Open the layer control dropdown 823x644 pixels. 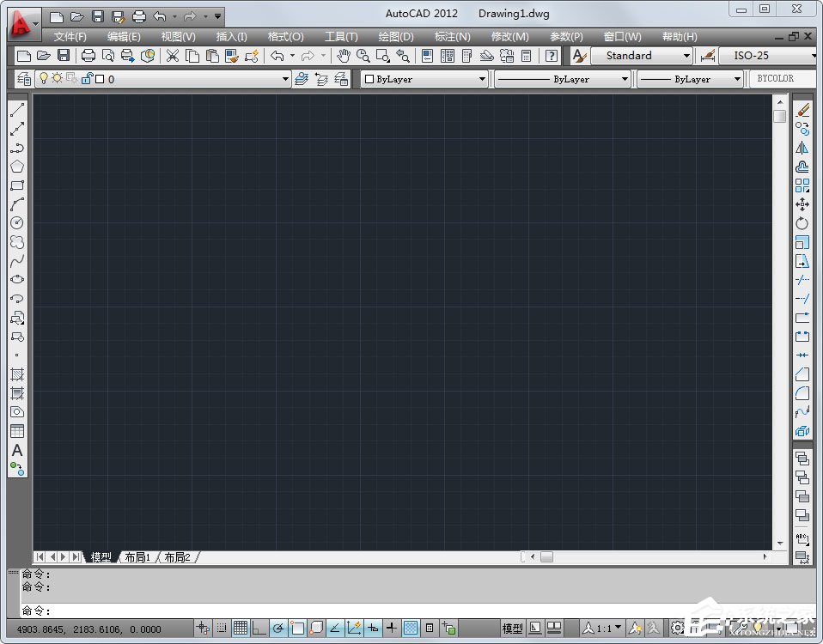[x=286, y=78]
